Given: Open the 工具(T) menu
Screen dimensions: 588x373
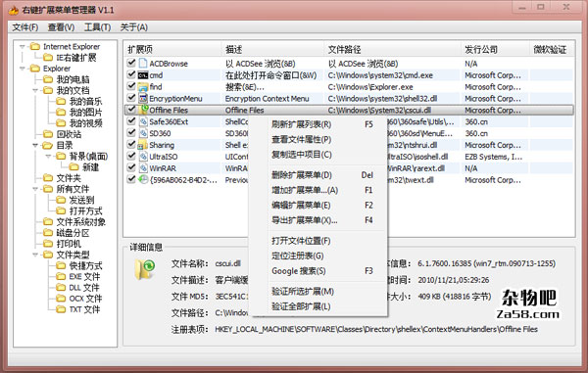Looking at the screenshot, I should 97,27.
